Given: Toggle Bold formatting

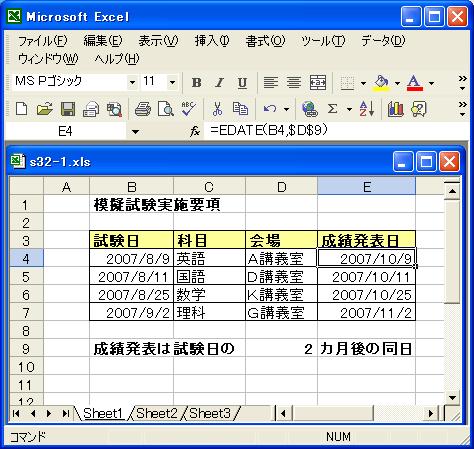Looking at the screenshot, I should pos(196,82).
